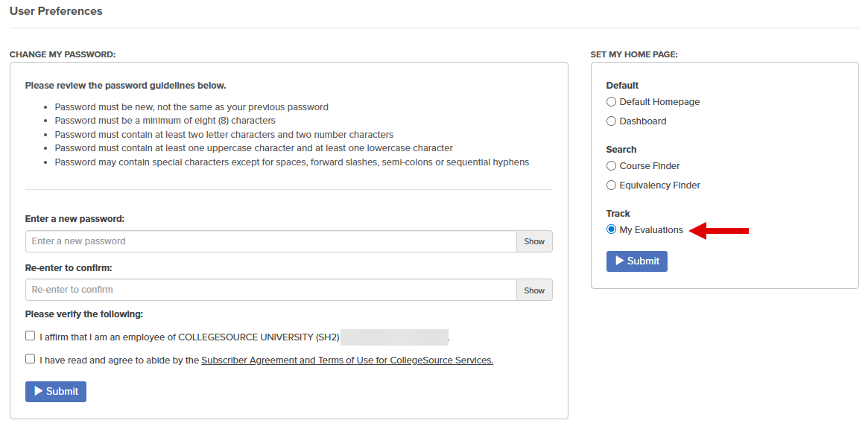
Task: Click the User Preferences heading
Action: (56, 11)
